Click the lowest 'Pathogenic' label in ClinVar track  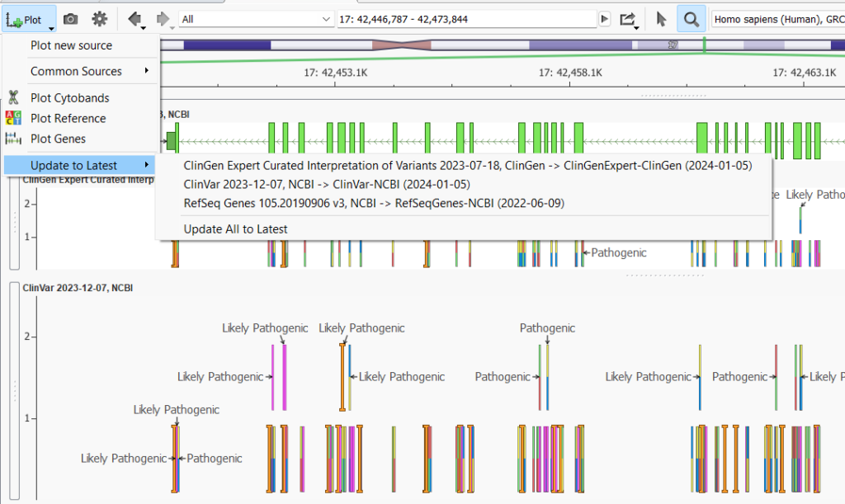215,459
